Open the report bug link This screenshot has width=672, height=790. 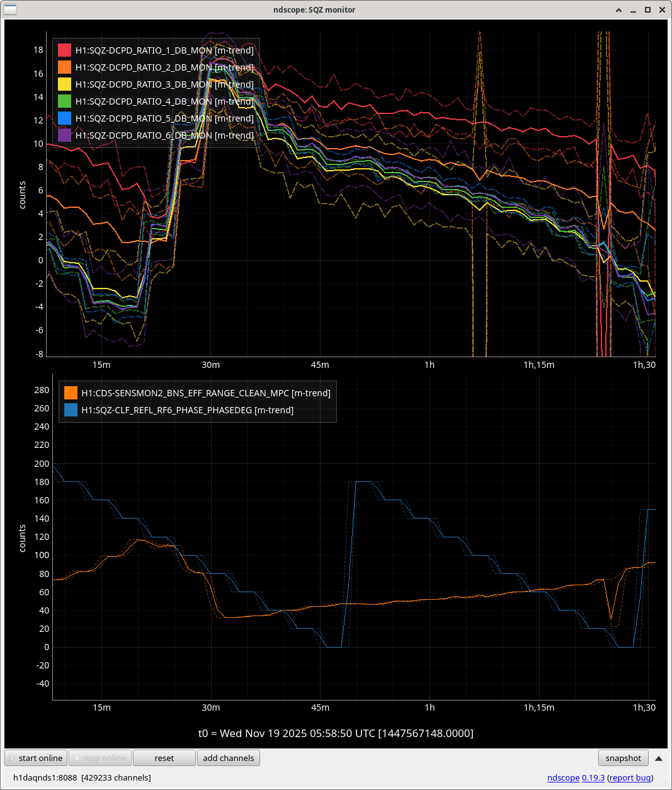point(630,777)
